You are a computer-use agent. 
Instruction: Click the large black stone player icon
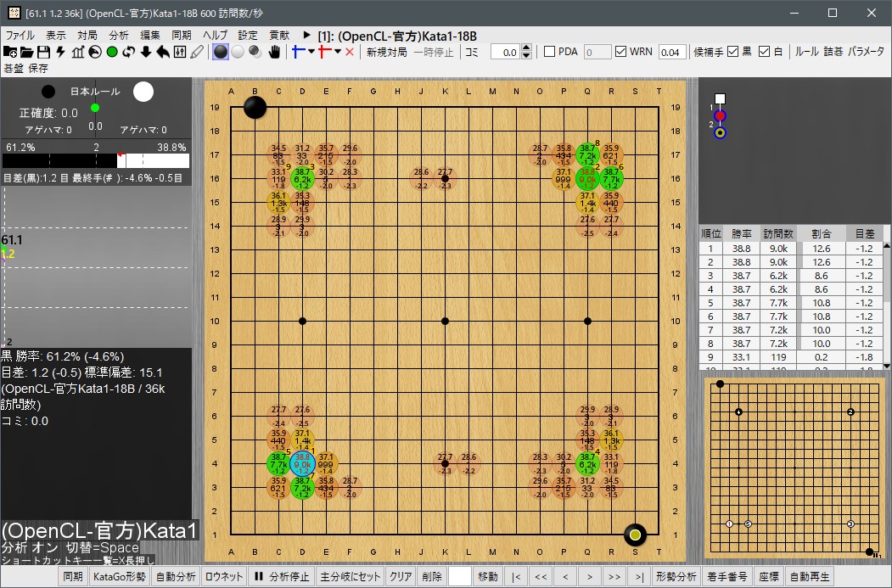click(x=48, y=91)
